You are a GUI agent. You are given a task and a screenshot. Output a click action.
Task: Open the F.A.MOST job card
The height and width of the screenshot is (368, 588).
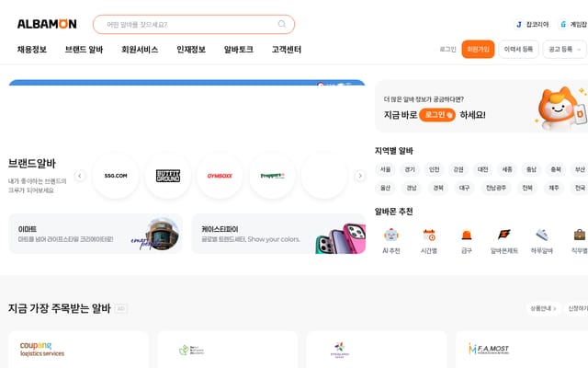pos(522,350)
